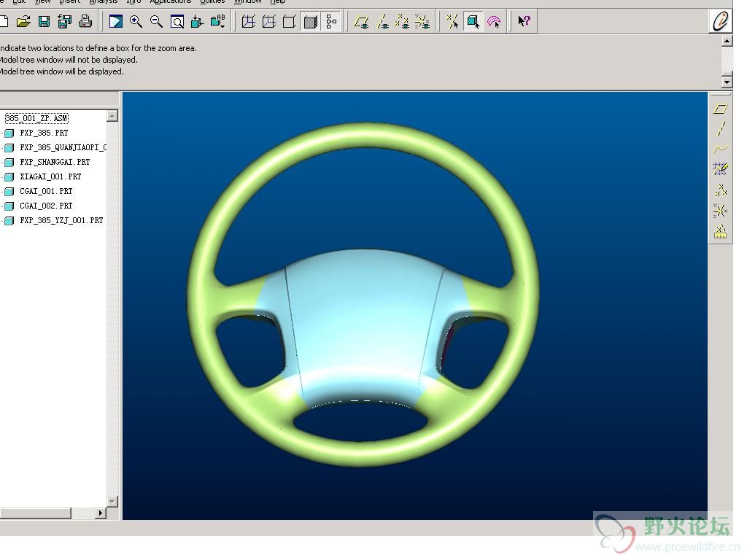The height and width of the screenshot is (560, 747).
Task: Switch display to No Hidden mode
Action: tap(290, 21)
